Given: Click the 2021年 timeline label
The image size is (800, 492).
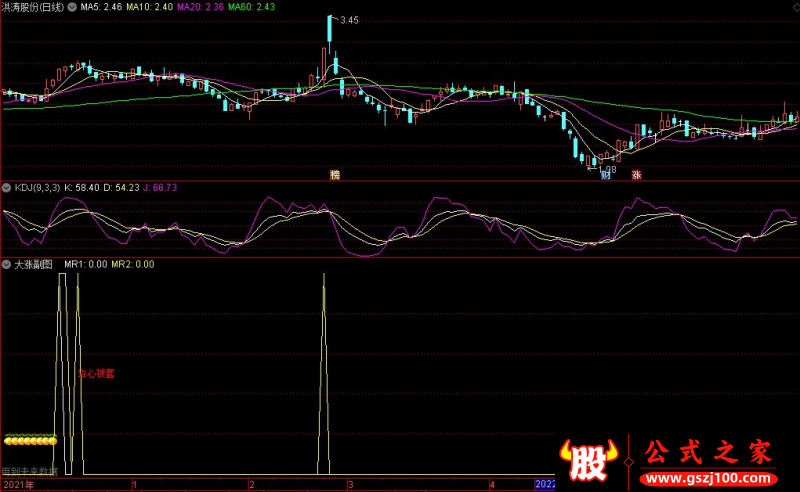Looking at the screenshot, I should coord(19,485).
